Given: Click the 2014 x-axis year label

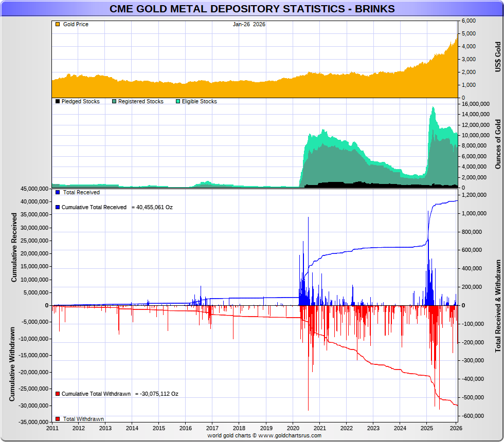Looking at the screenshot, I should [x=132, y=428].
